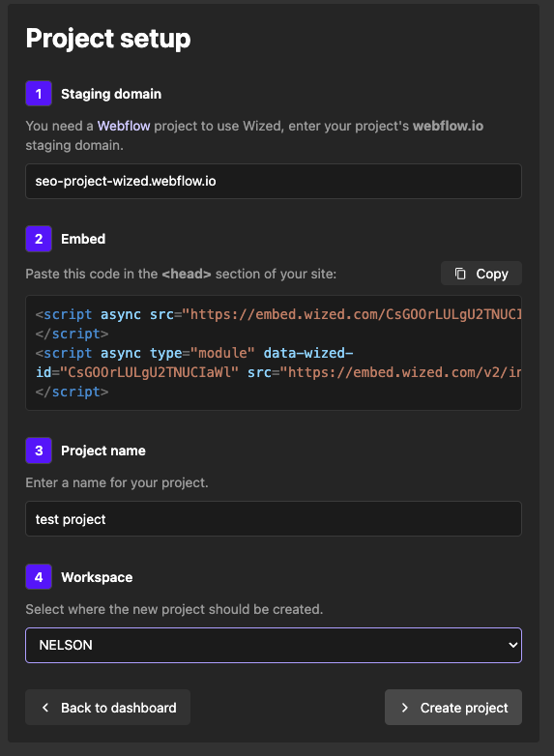Click step number 1 badge
Screen dimensions: 554x756
(x=39, y=94)
